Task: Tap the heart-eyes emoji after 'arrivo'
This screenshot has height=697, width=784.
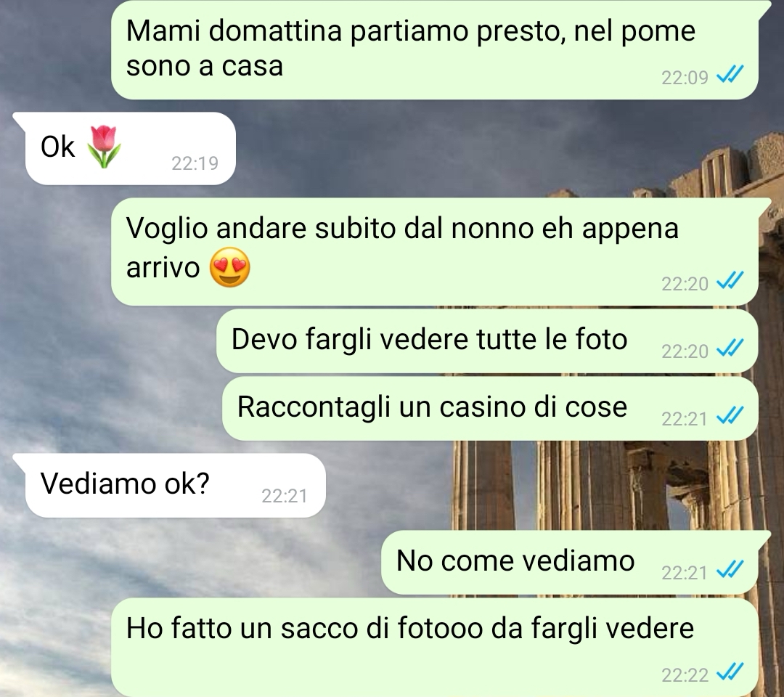Action: click(x=229, y=267)
